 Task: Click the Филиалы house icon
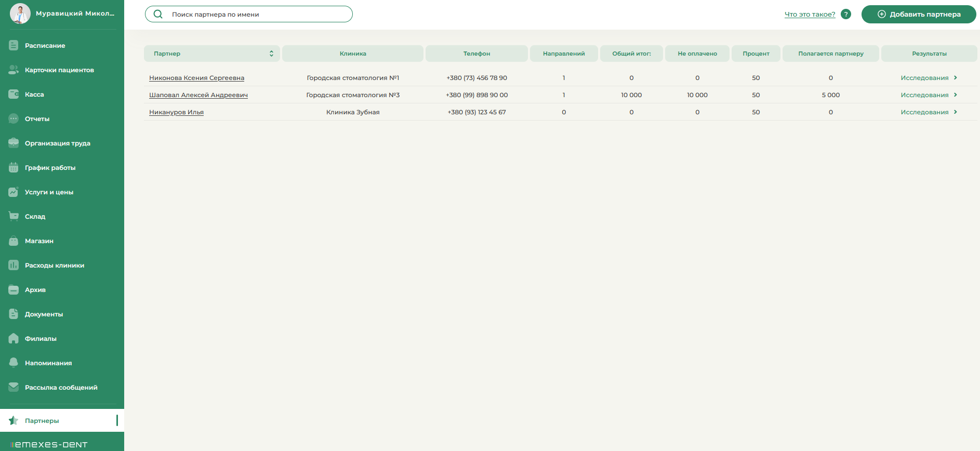pyautogui.click(x=14, y=338)
